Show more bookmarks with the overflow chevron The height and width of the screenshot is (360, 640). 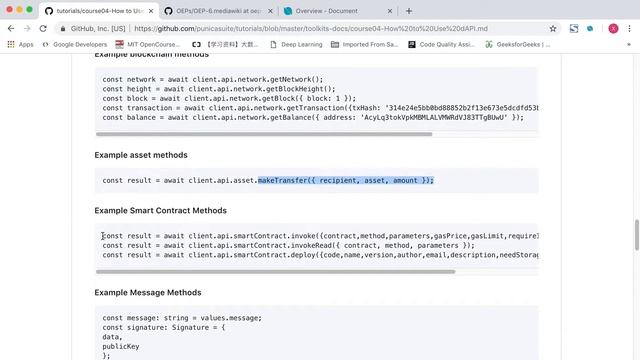pos(629,44)
